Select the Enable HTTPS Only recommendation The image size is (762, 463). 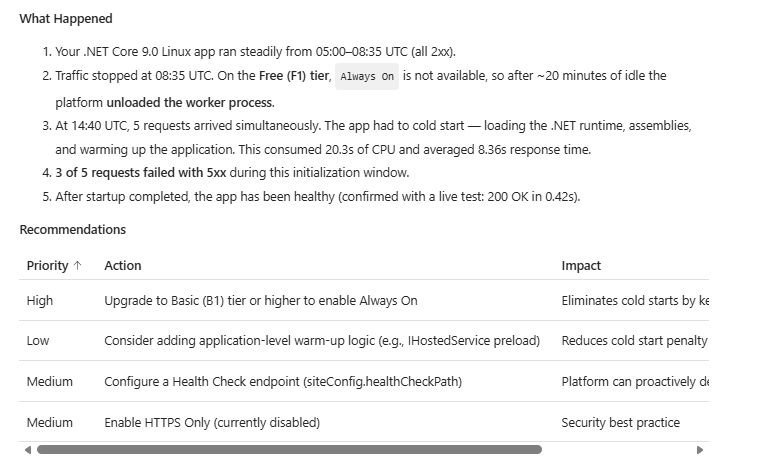coord(212,423)
